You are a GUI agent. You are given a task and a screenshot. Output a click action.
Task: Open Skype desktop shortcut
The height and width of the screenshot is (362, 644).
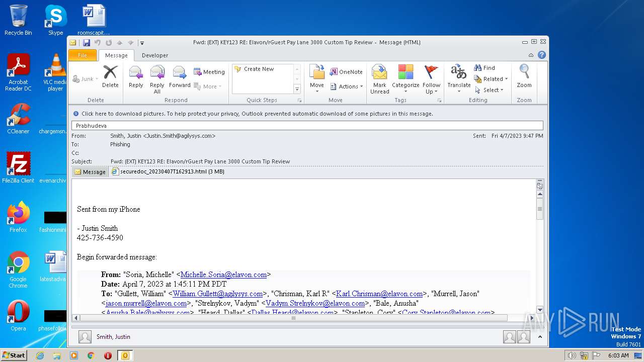(x=55, y=20)
